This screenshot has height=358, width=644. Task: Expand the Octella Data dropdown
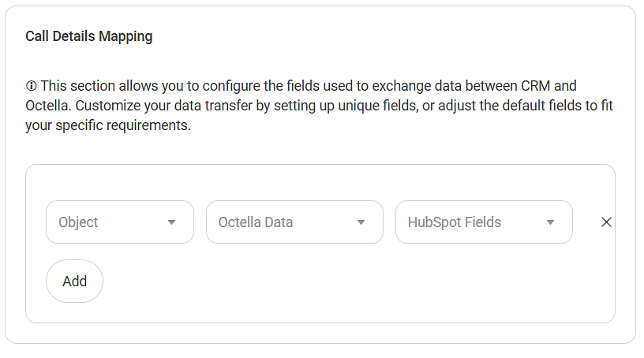pos(294,222)
